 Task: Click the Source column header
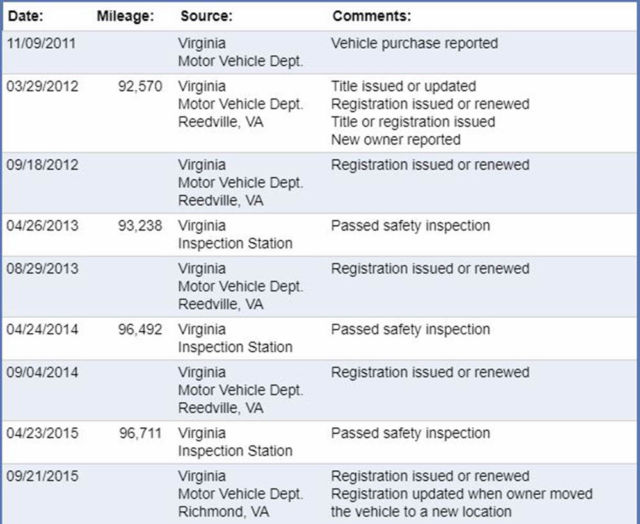[x=207, y=17]
